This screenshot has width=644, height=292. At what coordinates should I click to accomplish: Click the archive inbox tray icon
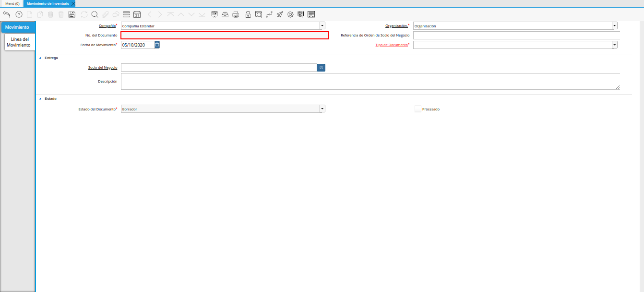(x=225, y=14)
